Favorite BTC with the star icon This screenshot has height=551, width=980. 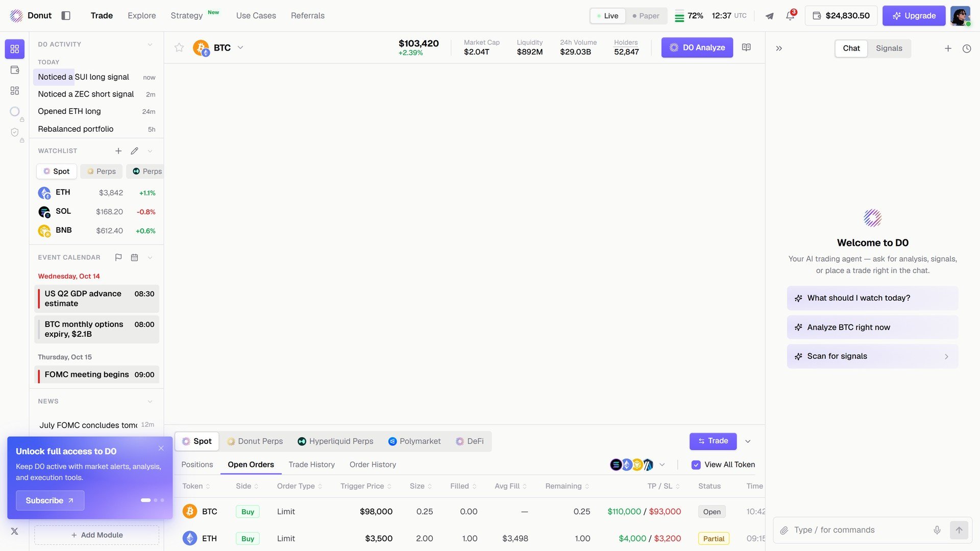[179, 47]
